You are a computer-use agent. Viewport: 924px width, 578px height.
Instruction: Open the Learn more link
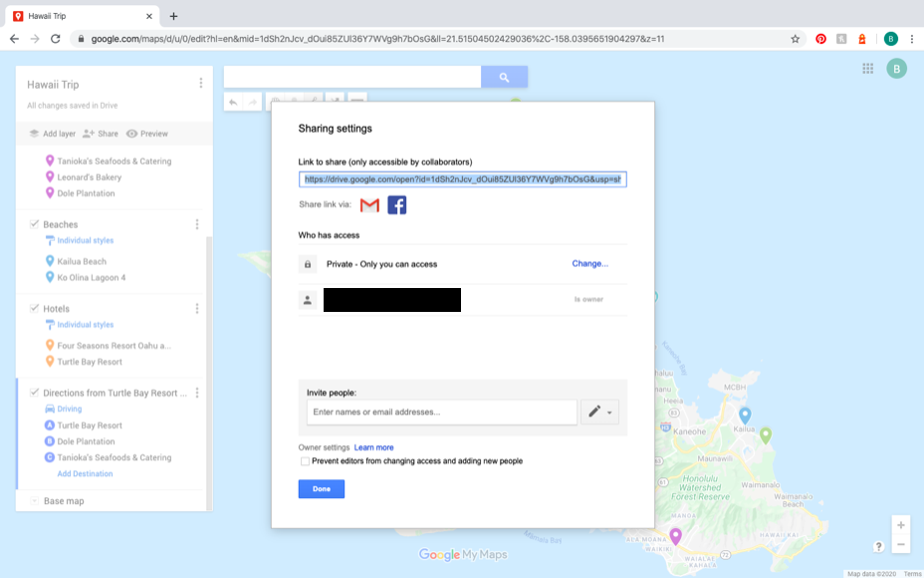[373, 447]
